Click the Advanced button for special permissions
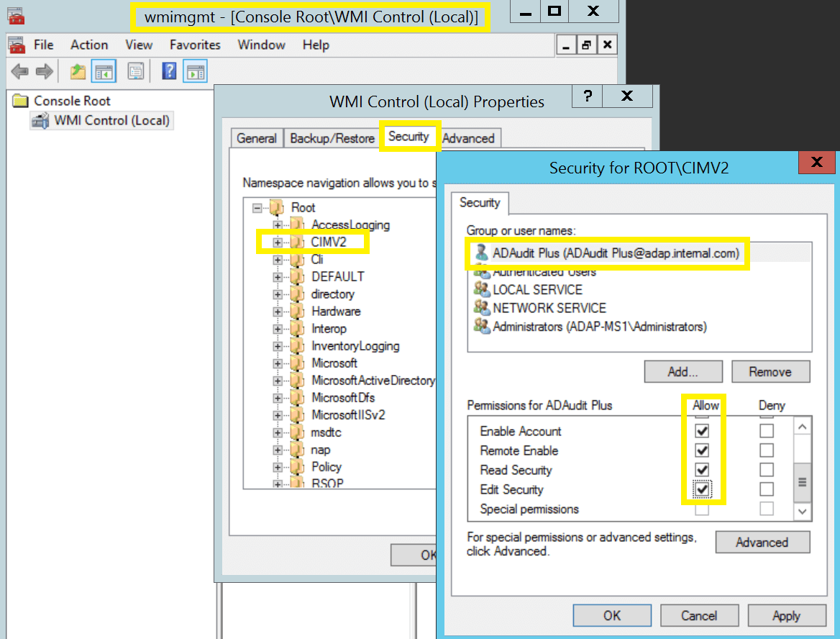This screenshot has width=840, height=639. 762,542
